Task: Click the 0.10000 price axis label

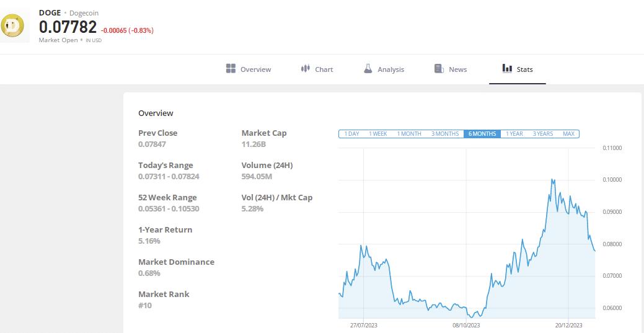Action: click(612, 180)
